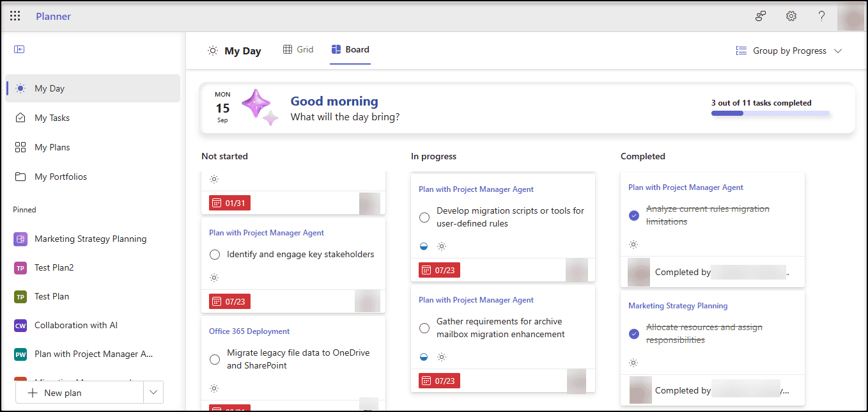
Task: Open pinned plan Marketing Strategy Planning
Action: (x=93, y=239)
